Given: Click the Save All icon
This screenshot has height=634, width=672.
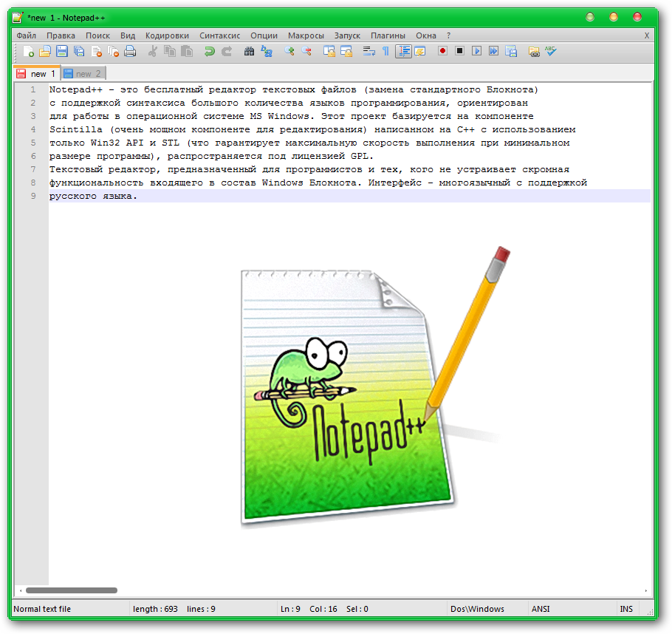Looking at the screenshot, I should click(x=79, y=52).
